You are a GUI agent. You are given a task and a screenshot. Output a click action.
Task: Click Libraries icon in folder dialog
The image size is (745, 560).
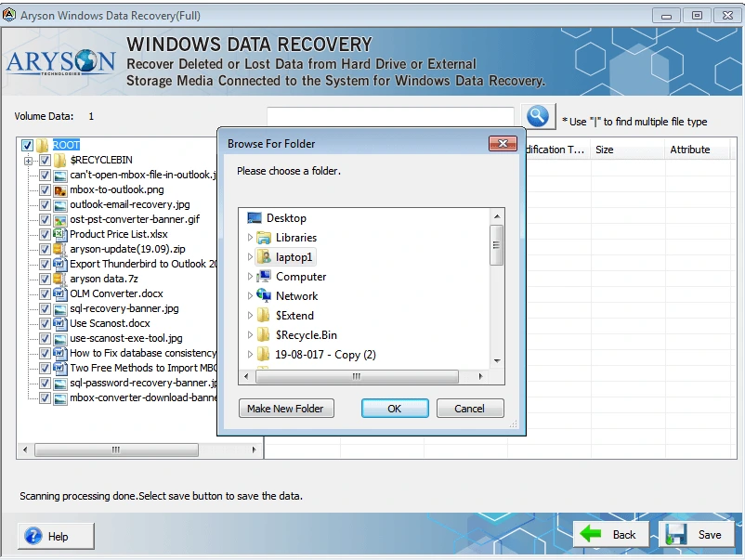point(264,238)
